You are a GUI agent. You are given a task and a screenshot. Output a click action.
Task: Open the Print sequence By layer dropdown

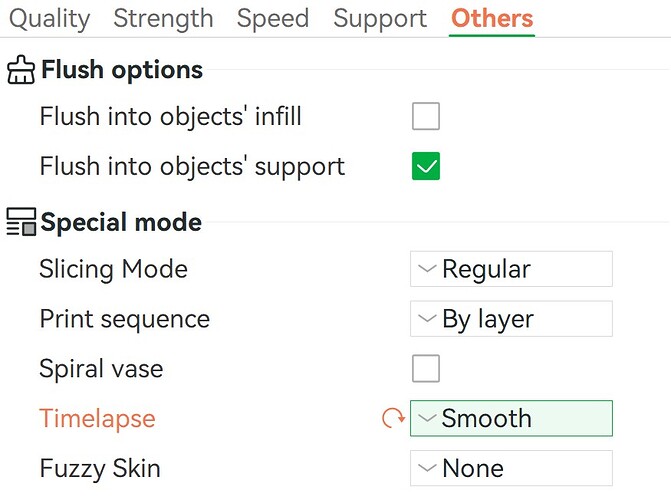[511, 318]
